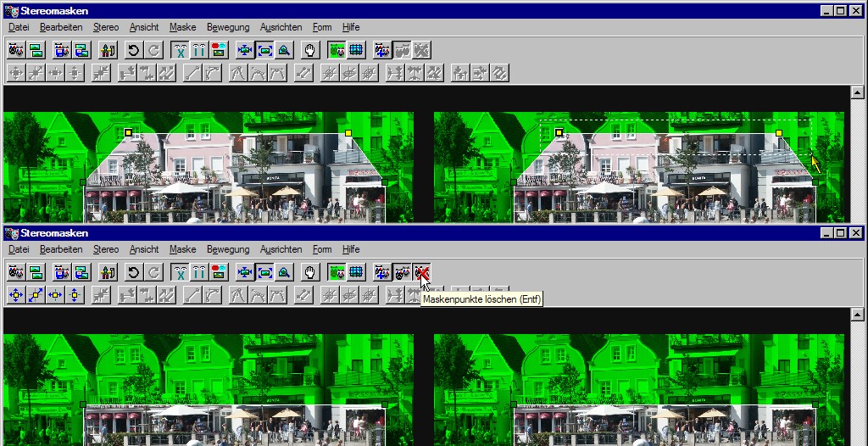Open the Bewegung menu in the lower window
The height and width of the screenshot is (446, 868).
tap(228, 249)
